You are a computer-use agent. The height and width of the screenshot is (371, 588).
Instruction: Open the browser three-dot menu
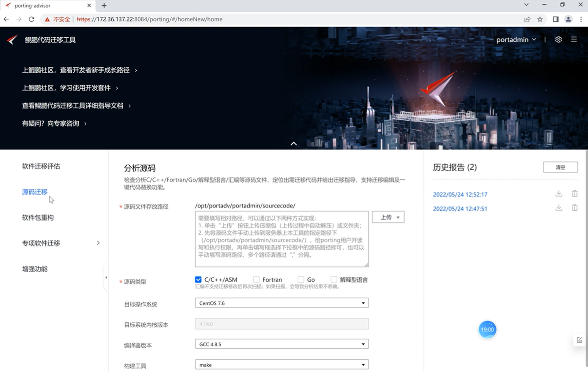tap(581, 19)
